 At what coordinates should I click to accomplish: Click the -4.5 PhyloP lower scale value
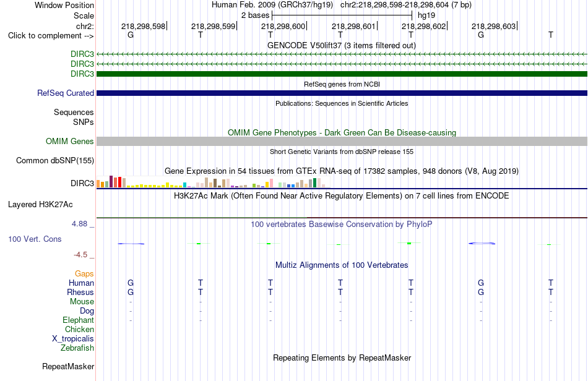pyautogui.click(x=80, y=255)
